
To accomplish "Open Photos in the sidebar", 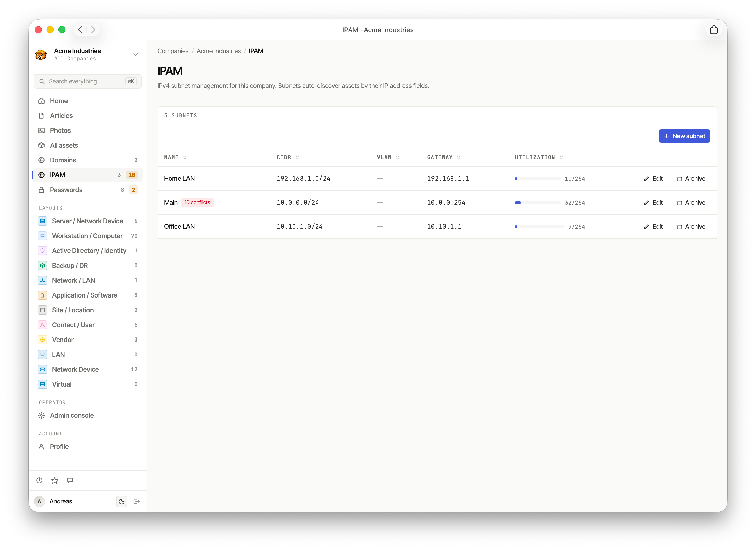I will pyautogui.click(x=87, y=130).
